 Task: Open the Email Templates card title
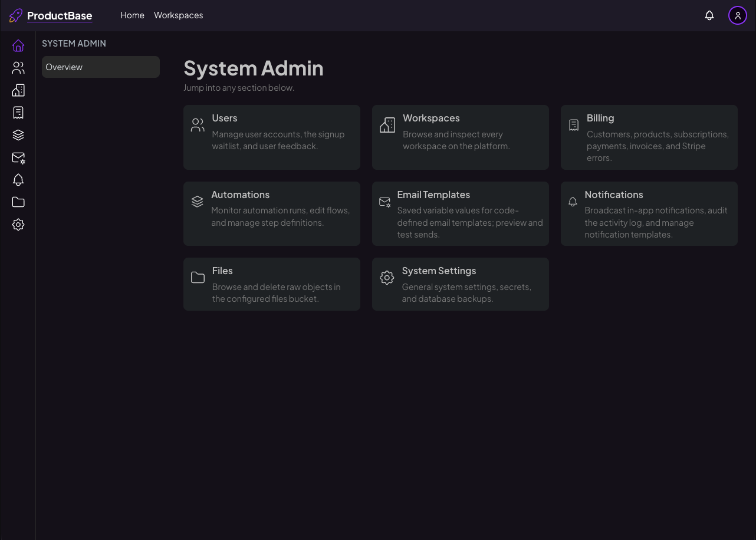[433, 195]
